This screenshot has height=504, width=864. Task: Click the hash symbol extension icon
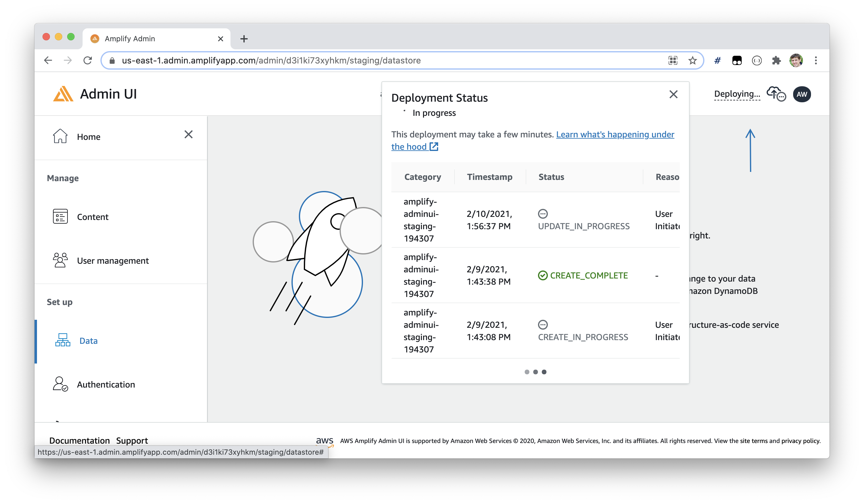(x=717, y=61)
